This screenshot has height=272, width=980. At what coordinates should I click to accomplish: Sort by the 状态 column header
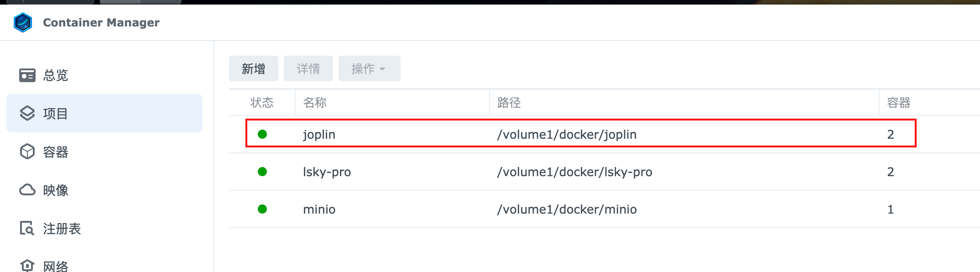(262, 103)
